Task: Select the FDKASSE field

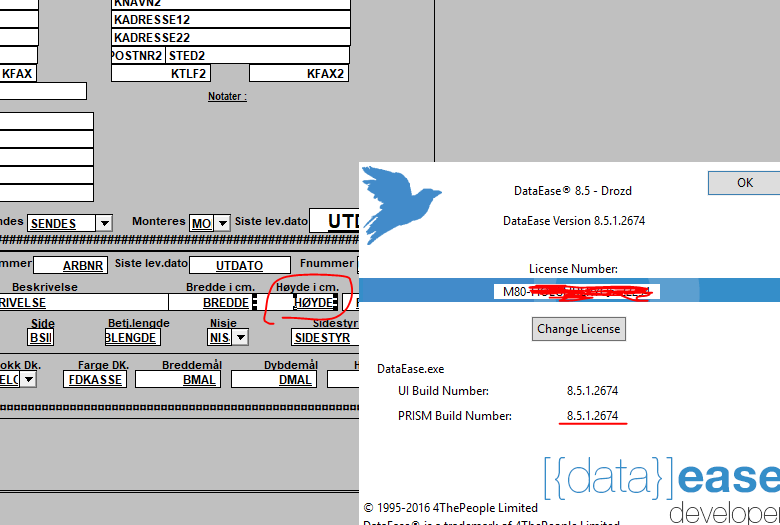Action: click(x=95, y=379)
